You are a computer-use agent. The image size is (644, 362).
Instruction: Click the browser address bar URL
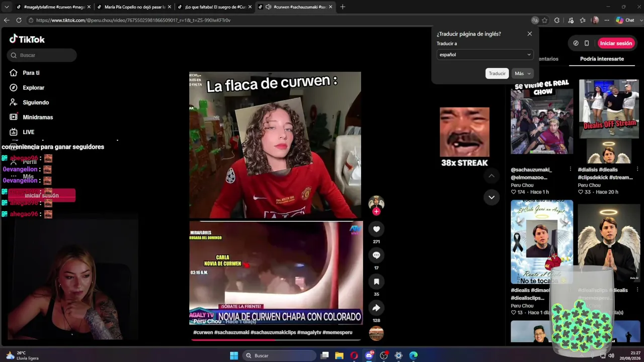[133, 20]
